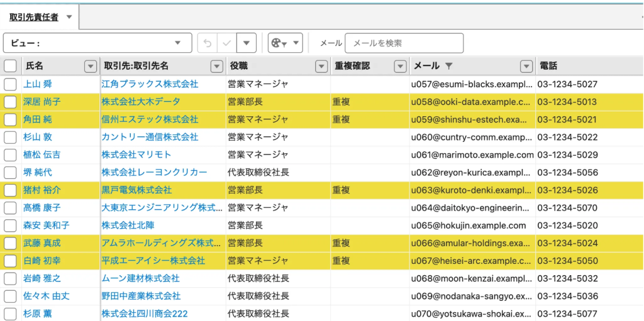The width and height of the screenshot is (644, 321).
Task: Open メール column header dropdown
Action: [526, 66]
